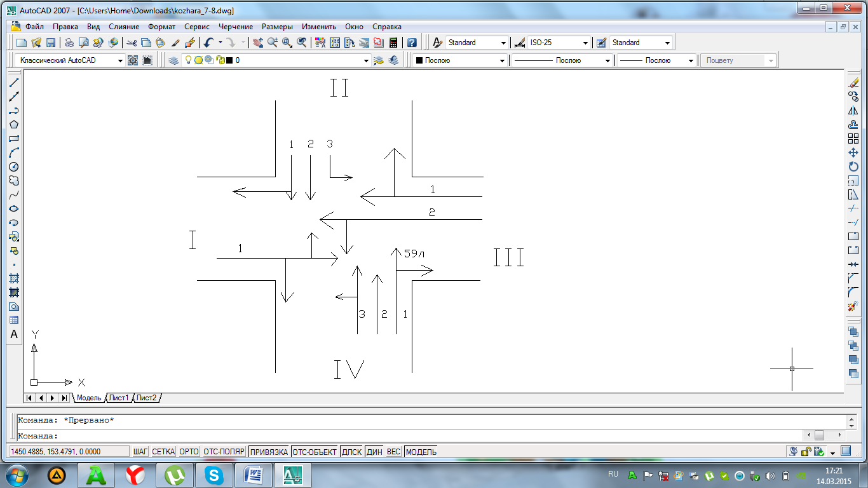The image size is (868, 488).
Task: Toggle ШАГ snap mode
Action: click(x=140, y=452)
